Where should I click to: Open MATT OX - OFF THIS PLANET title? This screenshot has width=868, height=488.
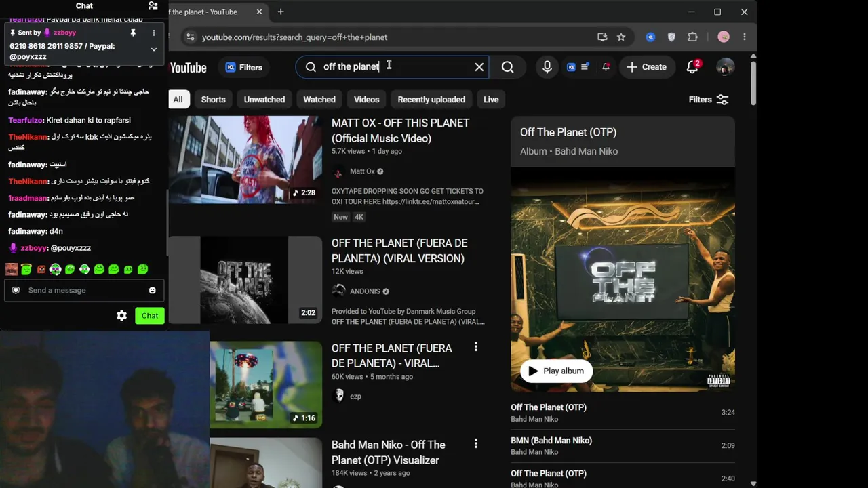(x=400, y=130)
